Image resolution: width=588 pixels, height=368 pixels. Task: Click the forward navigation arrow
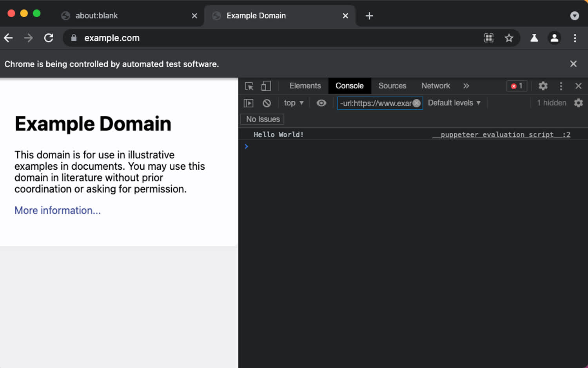coord(28,38)
